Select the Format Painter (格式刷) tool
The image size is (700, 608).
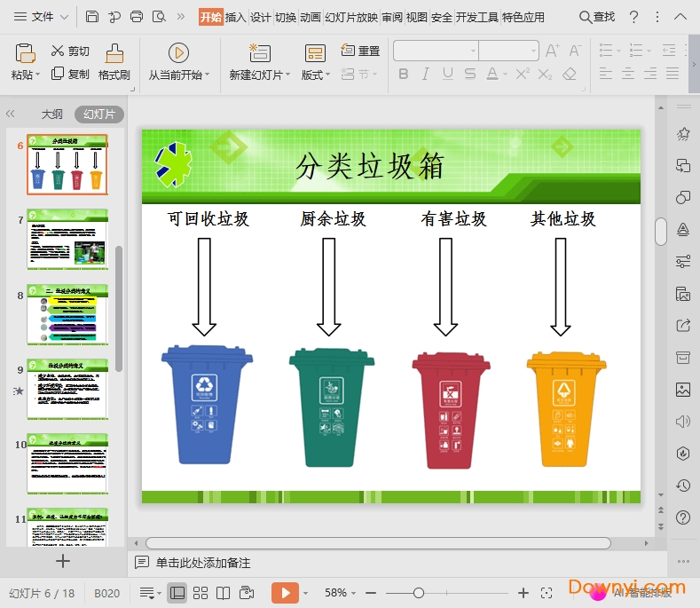tap(114, 62)
